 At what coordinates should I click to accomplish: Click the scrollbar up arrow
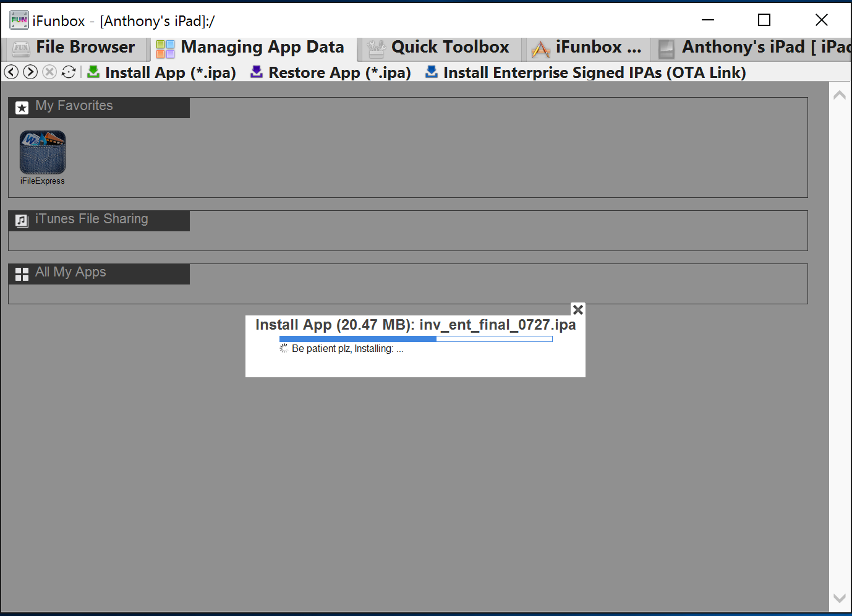[x=840, y=95]
